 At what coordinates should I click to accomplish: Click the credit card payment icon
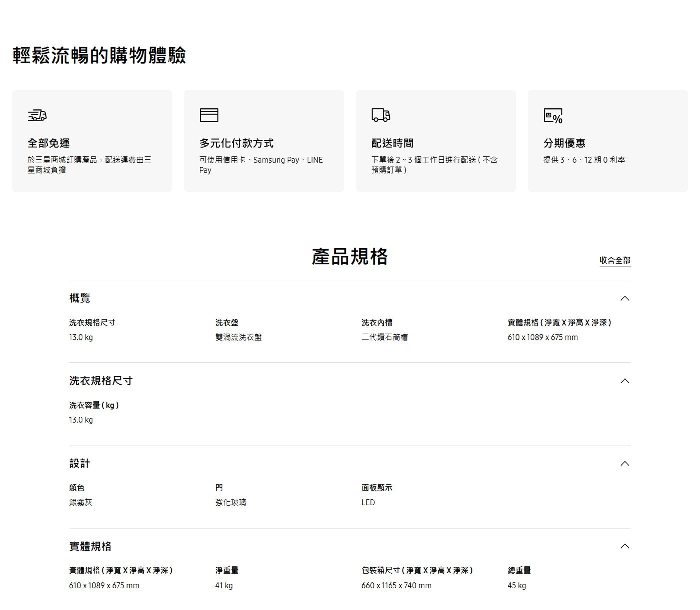click(x=209, y=115)
